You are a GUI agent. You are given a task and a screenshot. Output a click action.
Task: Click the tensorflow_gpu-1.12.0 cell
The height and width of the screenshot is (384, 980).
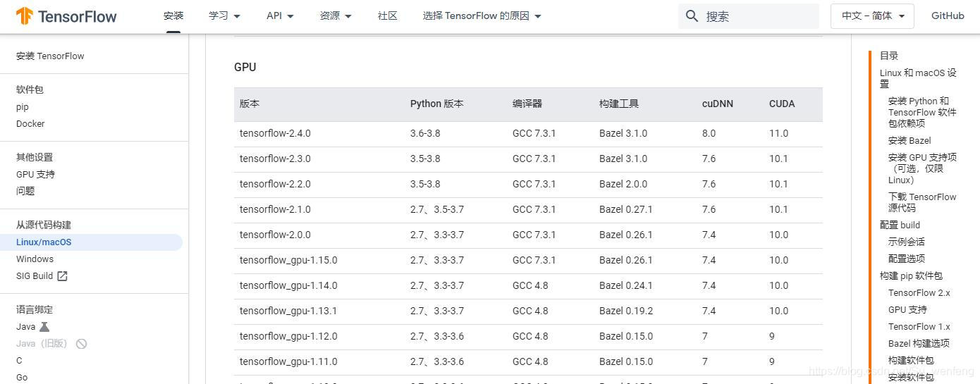point(288,336)
